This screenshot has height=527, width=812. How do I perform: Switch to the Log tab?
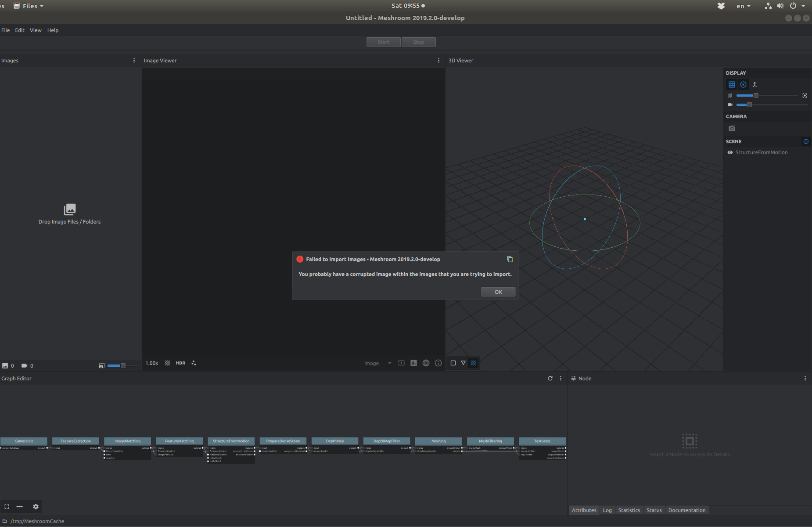click(x=607, y=510)
